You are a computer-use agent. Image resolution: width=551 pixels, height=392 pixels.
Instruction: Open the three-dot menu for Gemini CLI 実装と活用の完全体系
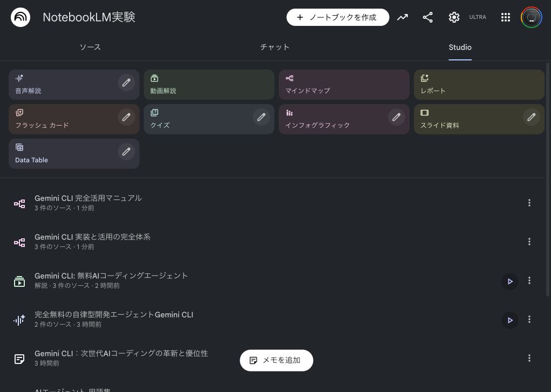529,242
